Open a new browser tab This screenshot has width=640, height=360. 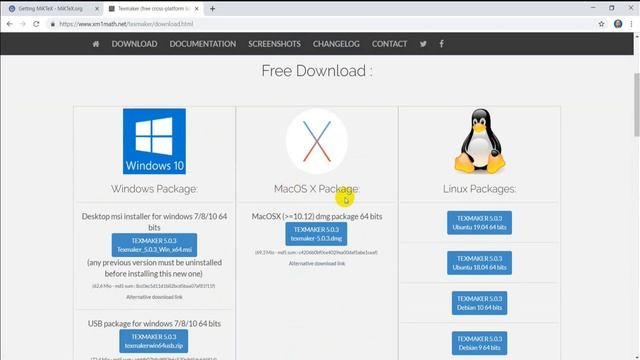tap(212, 9)
